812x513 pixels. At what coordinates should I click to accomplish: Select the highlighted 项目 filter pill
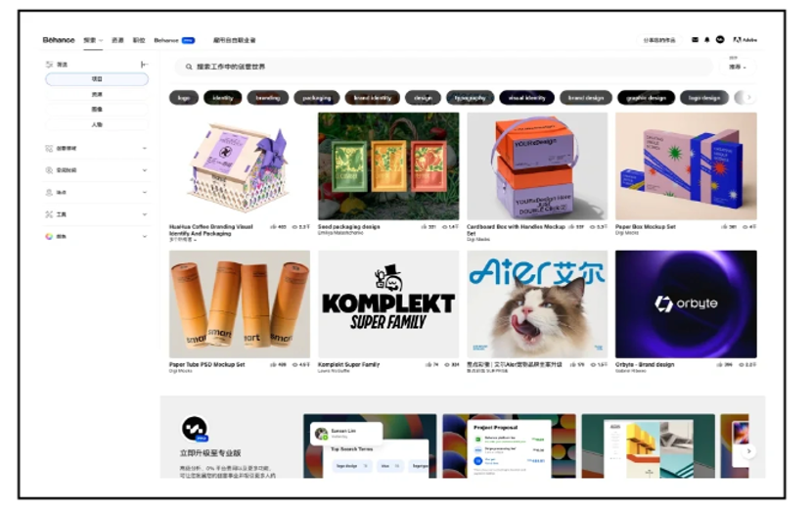pyautogui.click(x=97, y=79)
